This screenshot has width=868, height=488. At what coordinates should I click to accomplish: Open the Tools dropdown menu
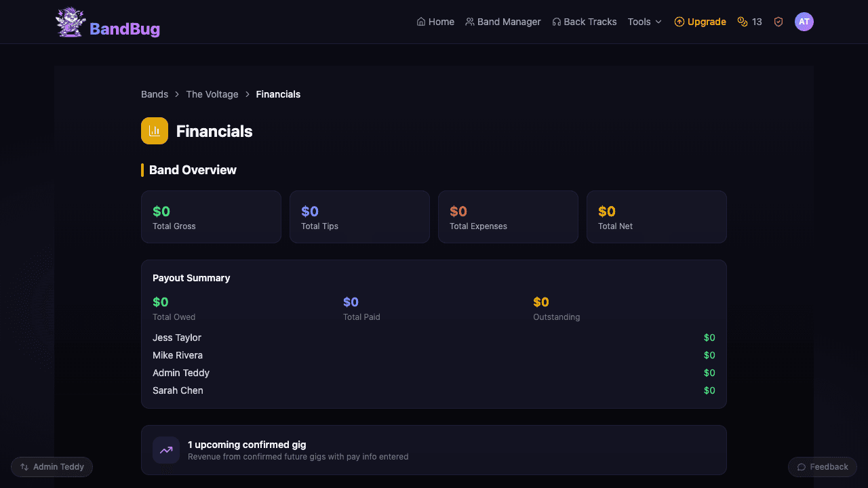(x=644, y=21)
